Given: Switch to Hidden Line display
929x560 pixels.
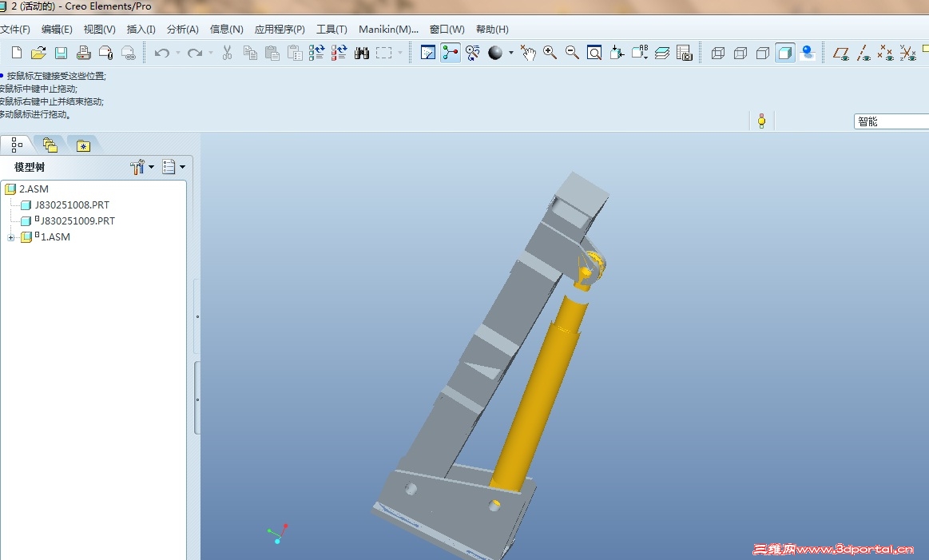Looking at the screenshot, I should tap(740, 53).
